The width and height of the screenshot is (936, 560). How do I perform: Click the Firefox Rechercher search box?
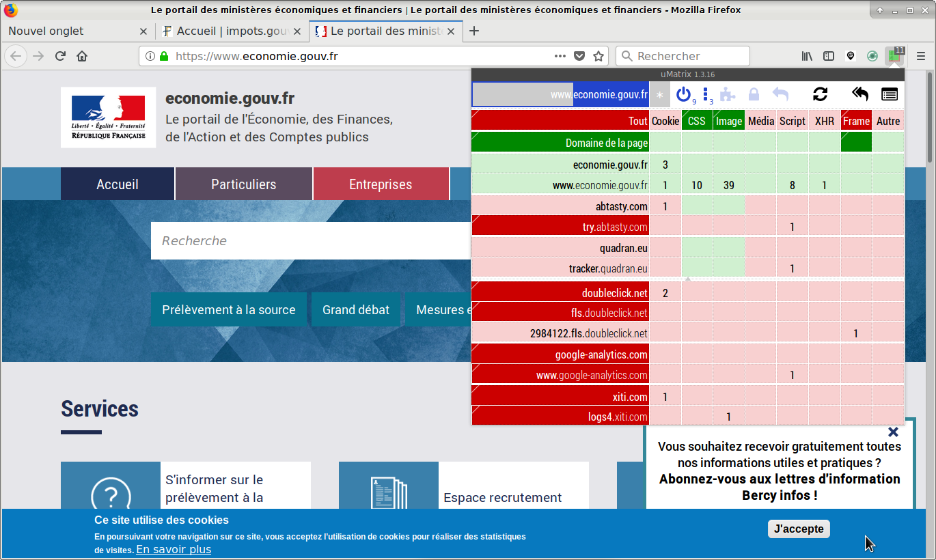coord(683,56)
